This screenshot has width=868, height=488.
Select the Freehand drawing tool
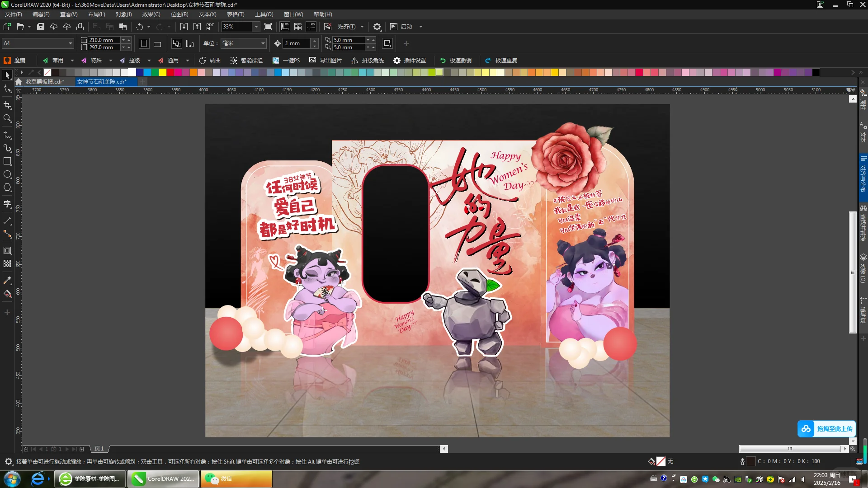(7, 135)
